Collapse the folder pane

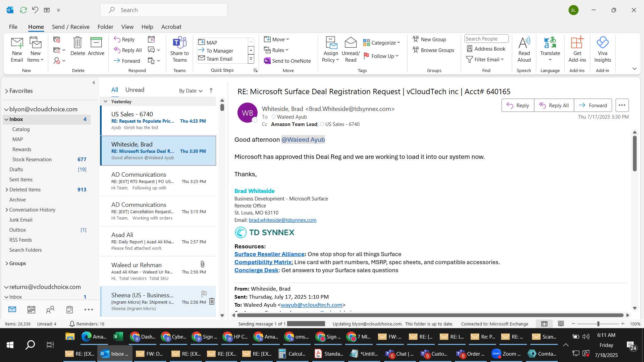tap(94, 83)
